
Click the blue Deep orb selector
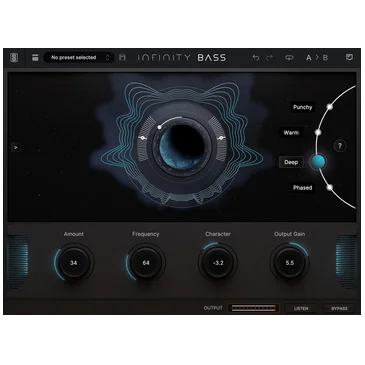[318, 162]
